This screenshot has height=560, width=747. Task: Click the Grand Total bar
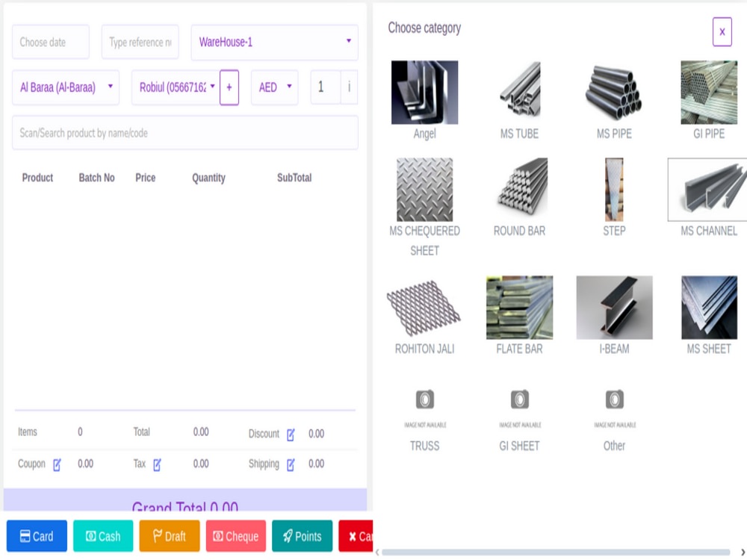pyautogui.click(x=185, y=500)
